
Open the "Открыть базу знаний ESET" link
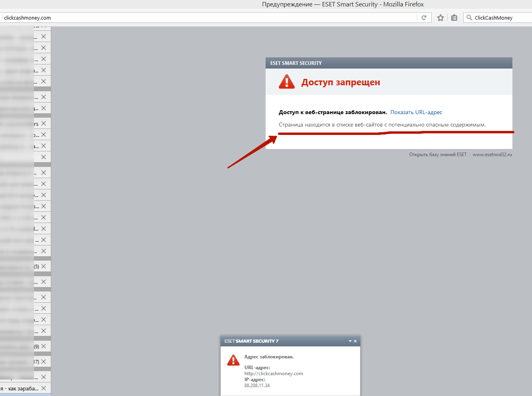(x=438, y=155)
